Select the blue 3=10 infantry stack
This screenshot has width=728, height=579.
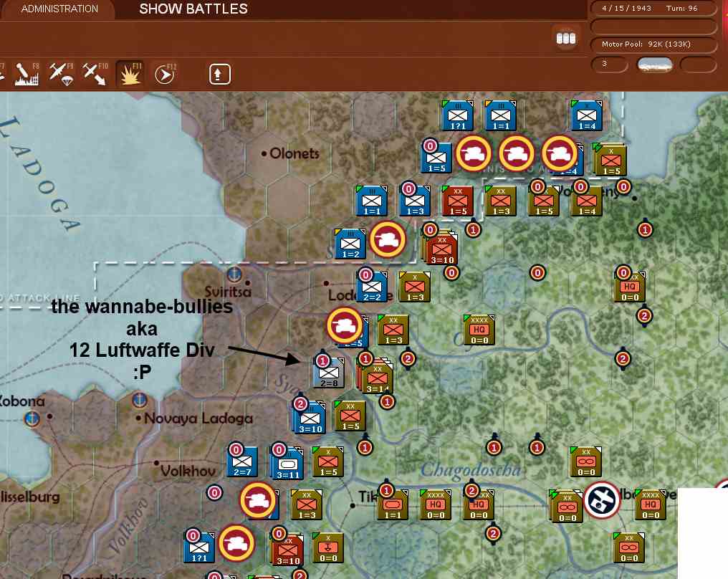(x=310, y=418)
